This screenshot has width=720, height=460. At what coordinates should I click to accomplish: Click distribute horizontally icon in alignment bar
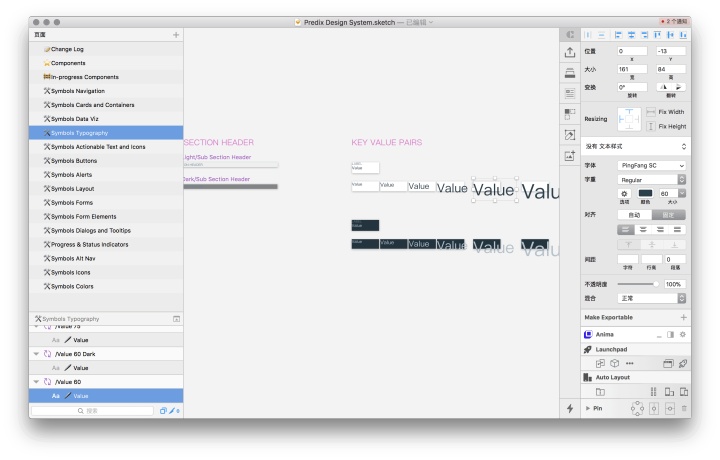tap(587, 35)
